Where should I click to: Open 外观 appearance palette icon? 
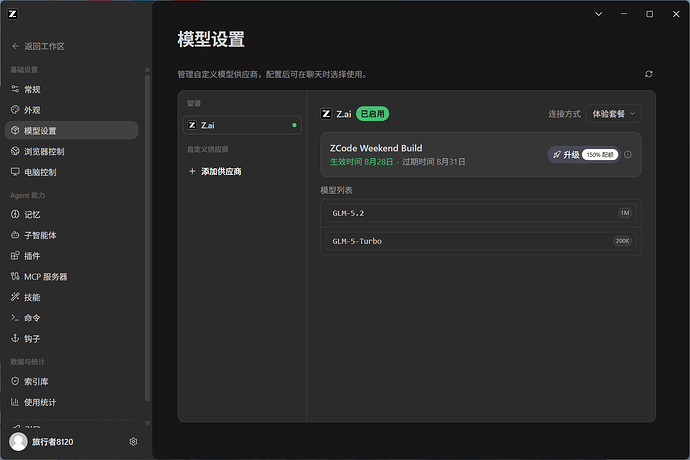point(15,110)
